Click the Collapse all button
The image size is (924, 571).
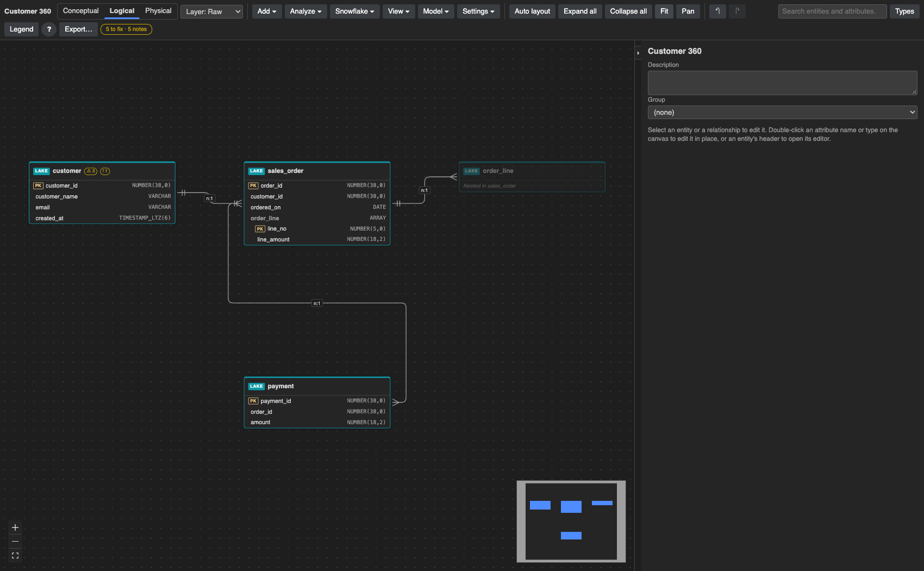pyautogui.click(x=628, y=11)
